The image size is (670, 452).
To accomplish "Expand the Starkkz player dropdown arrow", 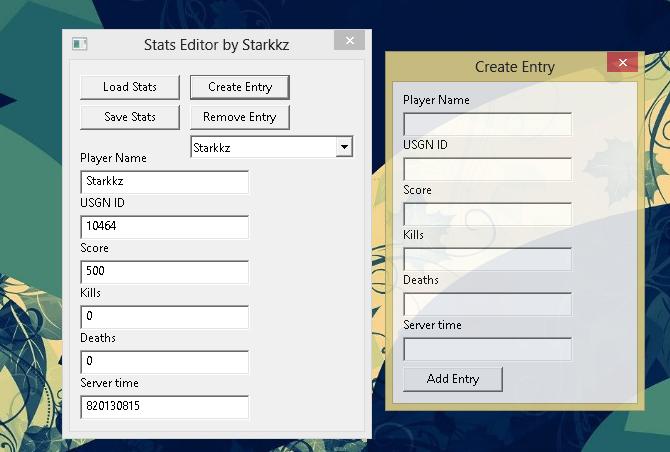I will (344, 147).
